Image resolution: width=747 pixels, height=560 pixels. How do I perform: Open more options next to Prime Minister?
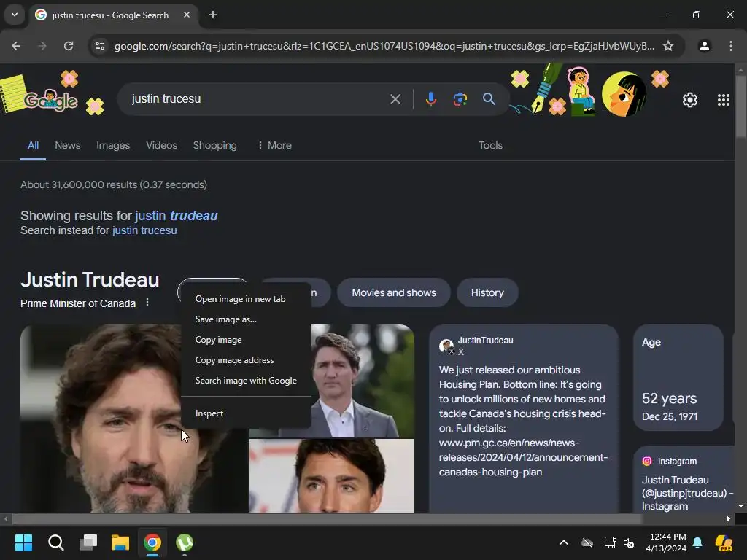click(x=147, y=303)
